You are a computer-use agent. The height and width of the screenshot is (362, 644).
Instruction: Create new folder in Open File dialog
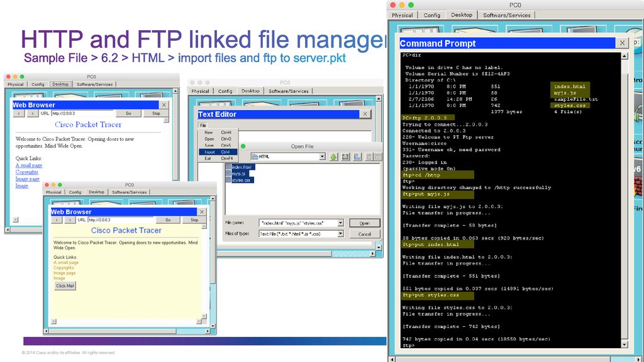coord(357,156)
